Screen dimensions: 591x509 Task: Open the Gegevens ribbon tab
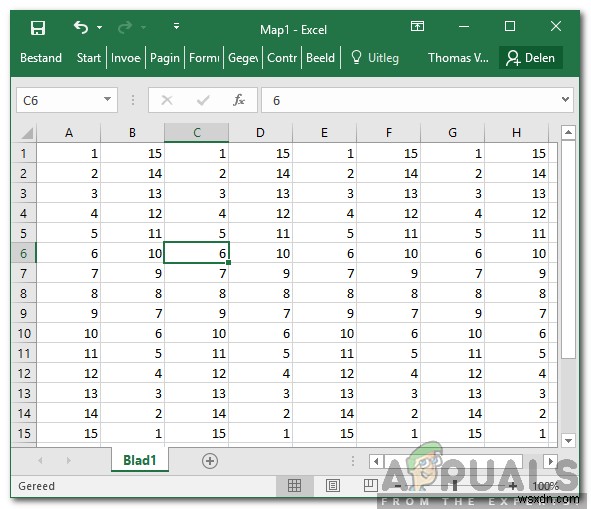coord(243,58)
